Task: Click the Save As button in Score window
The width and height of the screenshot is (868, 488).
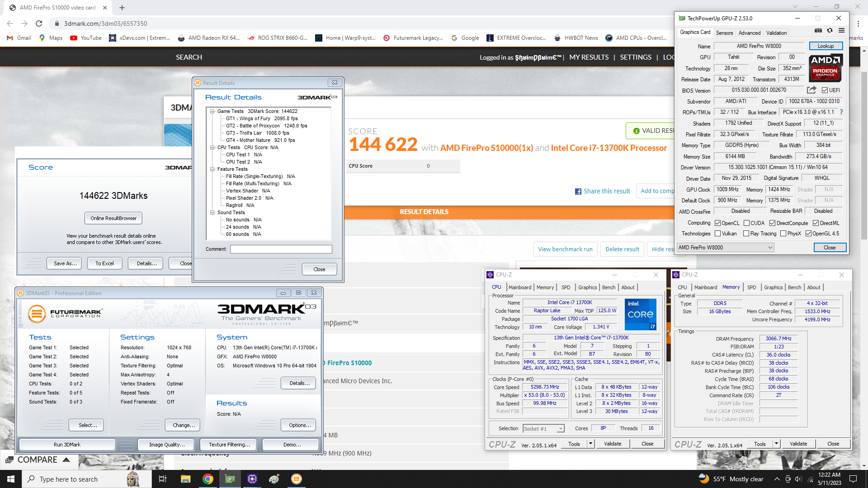Action: 64,263
